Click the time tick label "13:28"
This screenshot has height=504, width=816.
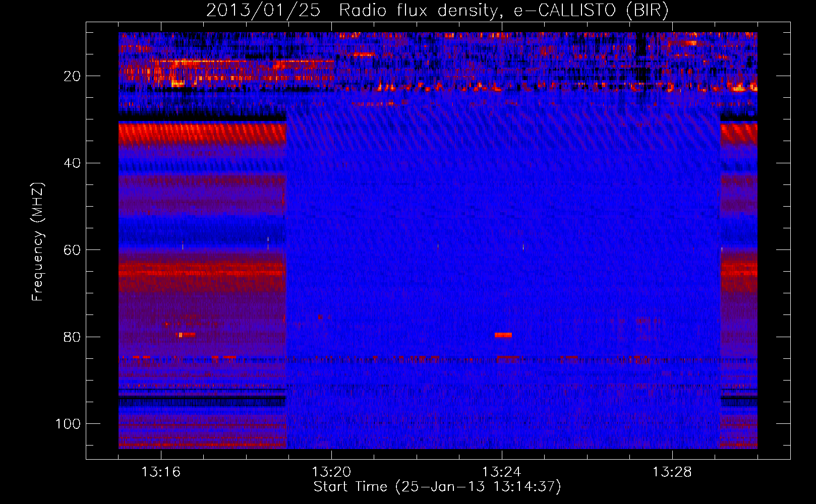[672, 472]
